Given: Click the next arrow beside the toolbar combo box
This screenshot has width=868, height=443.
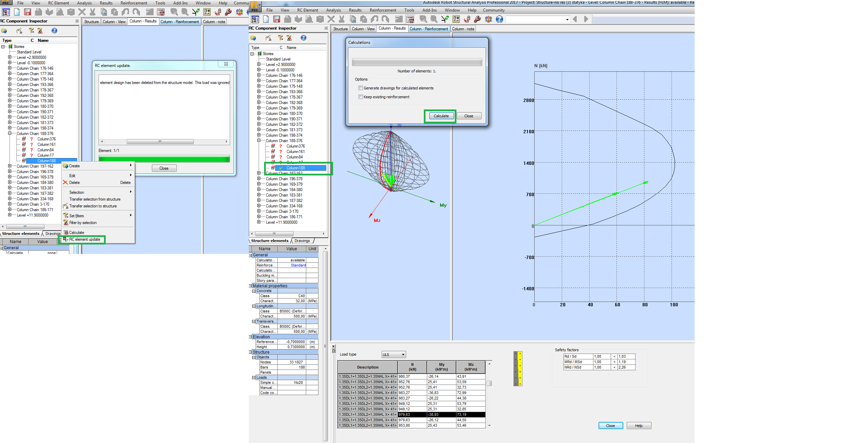Looking at the screenshot, I should pos(586,19).
